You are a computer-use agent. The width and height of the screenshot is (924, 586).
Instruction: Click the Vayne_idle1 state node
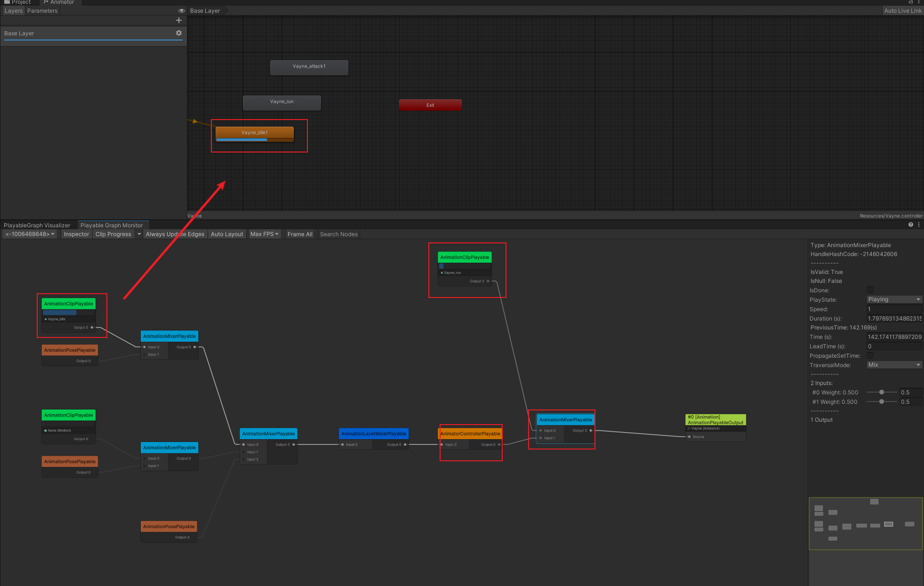tap(254, 133)
